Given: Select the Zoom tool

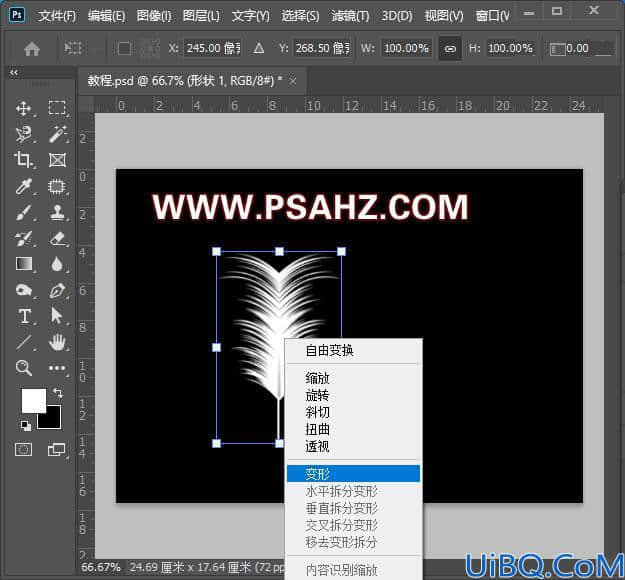Looking at the screenshot, I should click(24, 368).
